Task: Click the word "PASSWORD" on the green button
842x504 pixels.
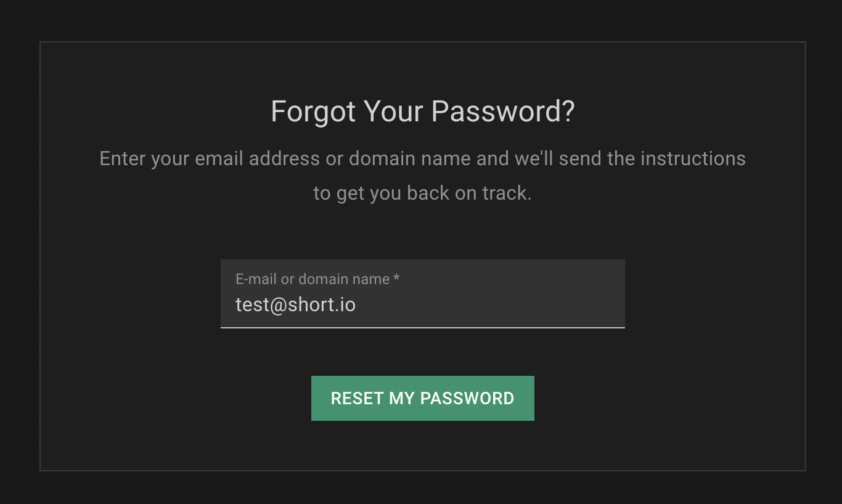Action: pyautogui.click(x=467, y=398)
